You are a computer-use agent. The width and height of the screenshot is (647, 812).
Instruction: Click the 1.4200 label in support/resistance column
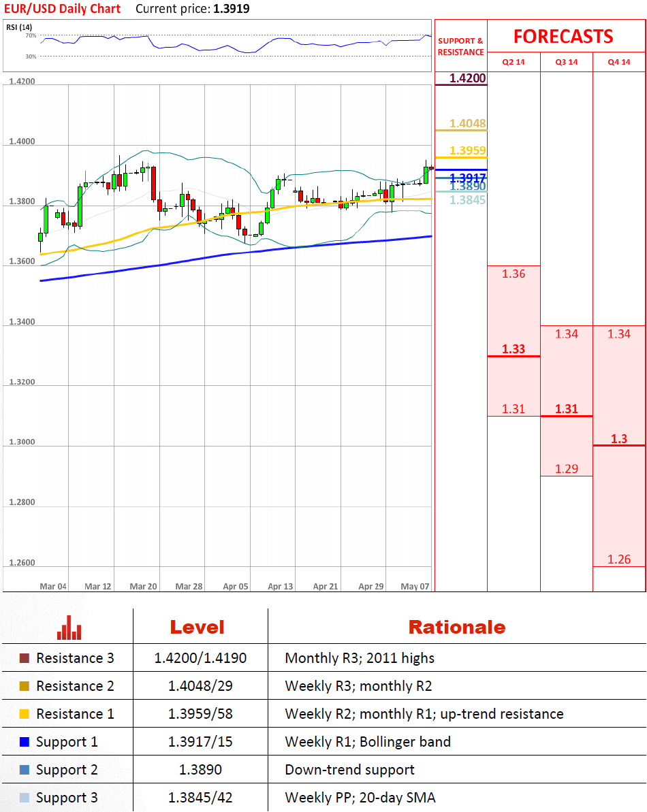tap(467, 78)
